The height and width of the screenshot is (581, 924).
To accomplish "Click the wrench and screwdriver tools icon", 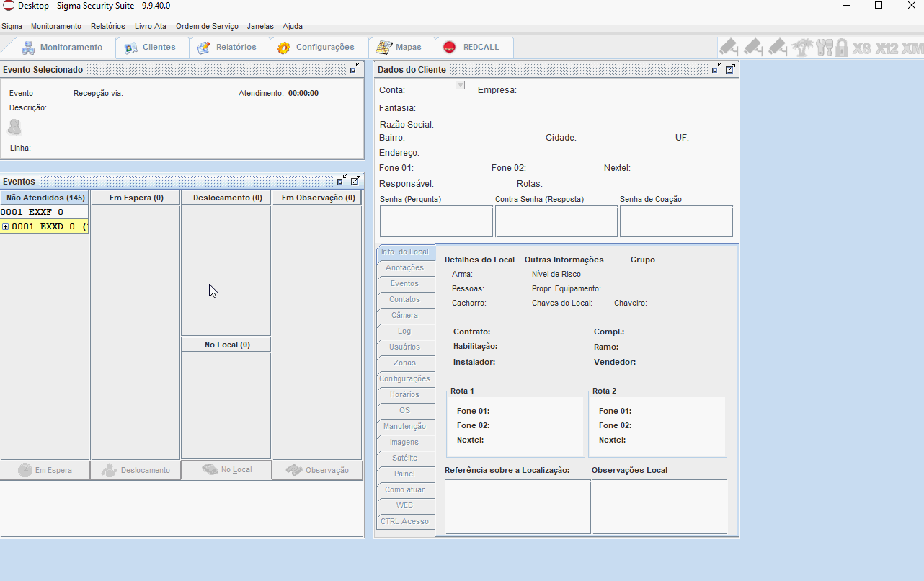I will [x=825, y=48].
